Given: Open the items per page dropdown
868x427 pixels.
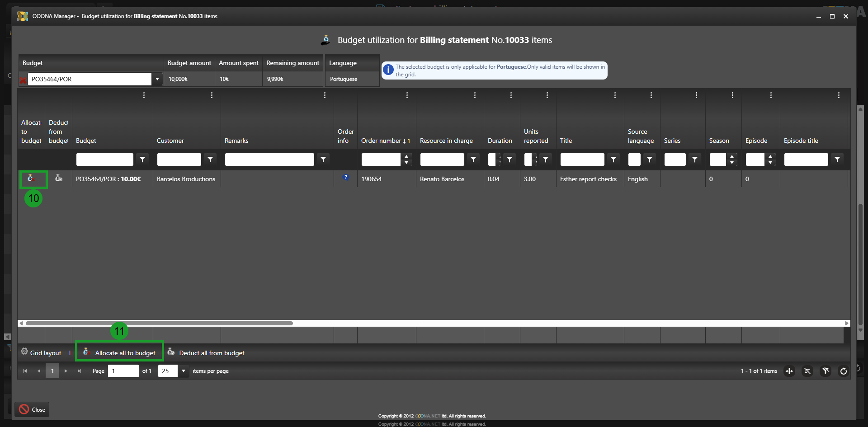Looking at the screenshot, I should [184, 371].
